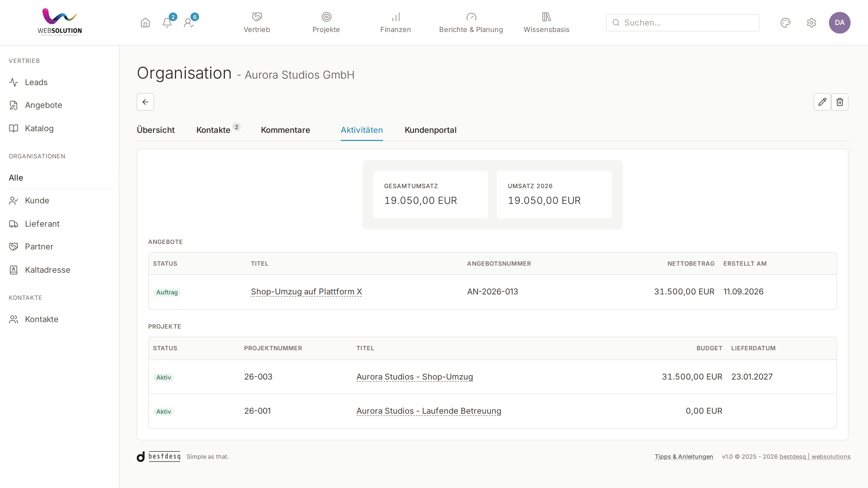Open the notifications bell icon
The width and height of the screenshot is (868, 488).
tap(167, 23)
